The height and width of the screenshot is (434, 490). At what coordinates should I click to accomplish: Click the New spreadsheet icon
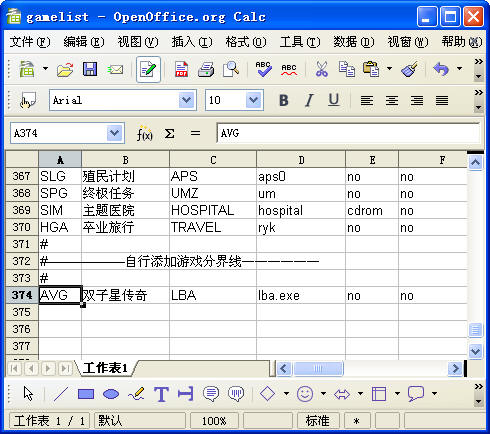(27, 69)
